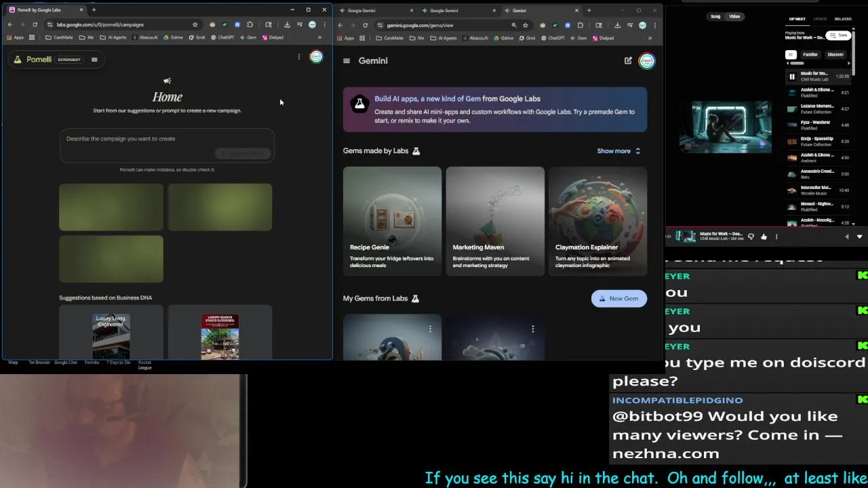Open the Marketing Maven gem card

click(495, 221)
